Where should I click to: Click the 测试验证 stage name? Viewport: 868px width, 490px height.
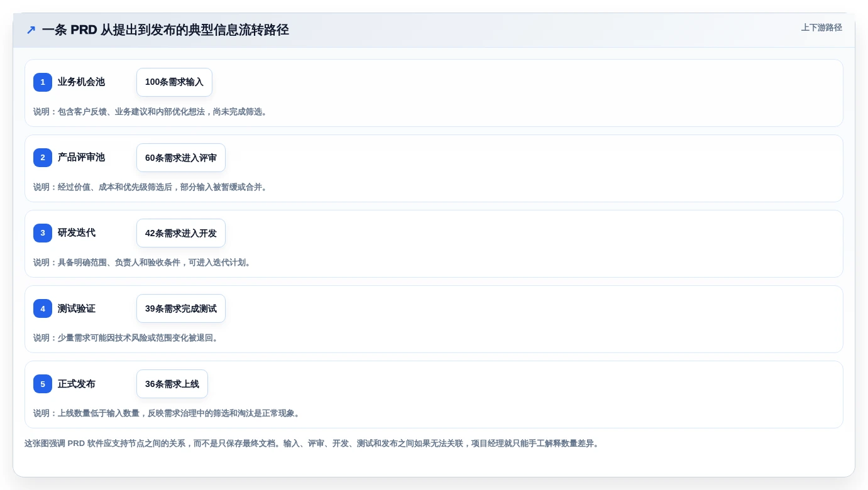(x=77, y=308)
